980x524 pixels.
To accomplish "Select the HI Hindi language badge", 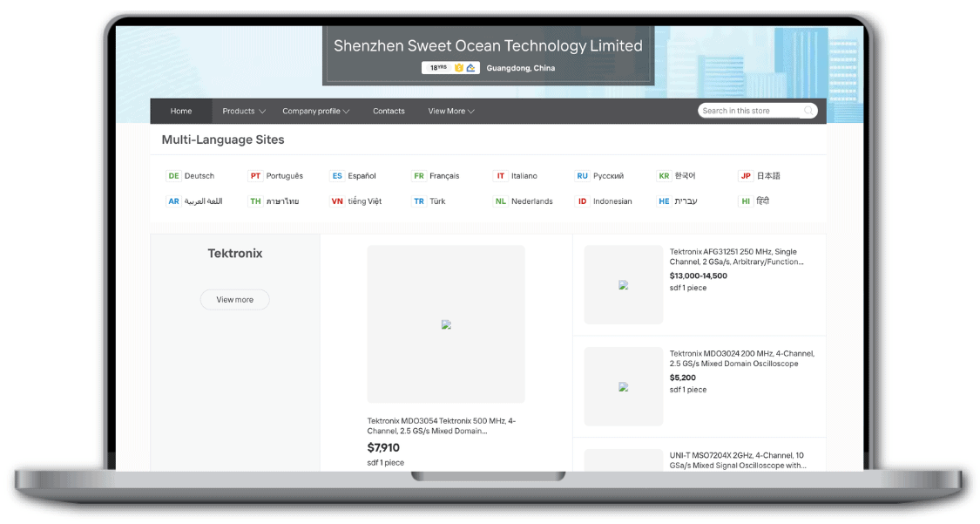I will click(746, 201).
